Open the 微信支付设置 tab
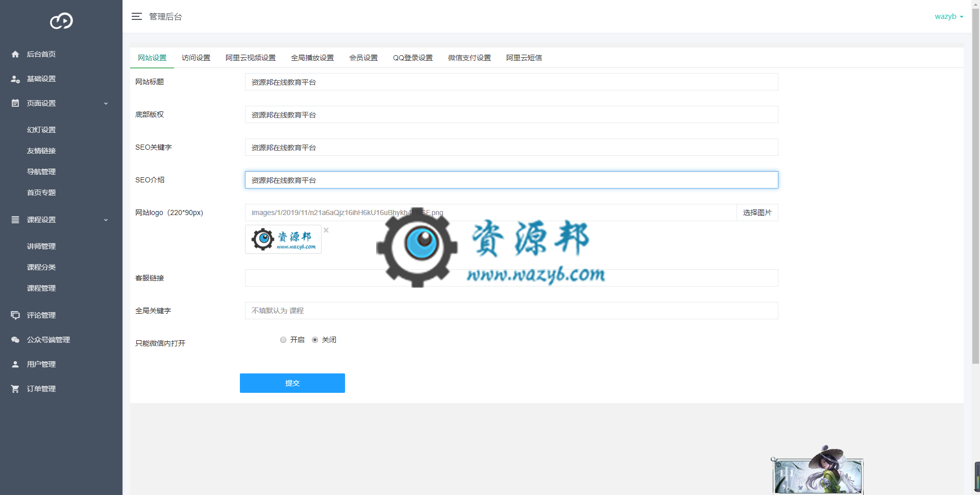 (x=470, y=58)
